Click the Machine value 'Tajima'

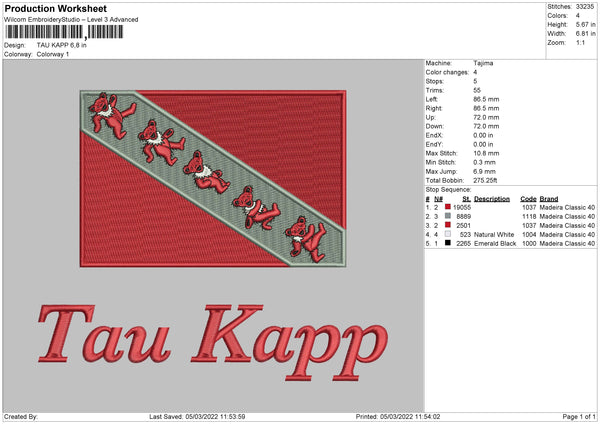(x=483, y=63)
